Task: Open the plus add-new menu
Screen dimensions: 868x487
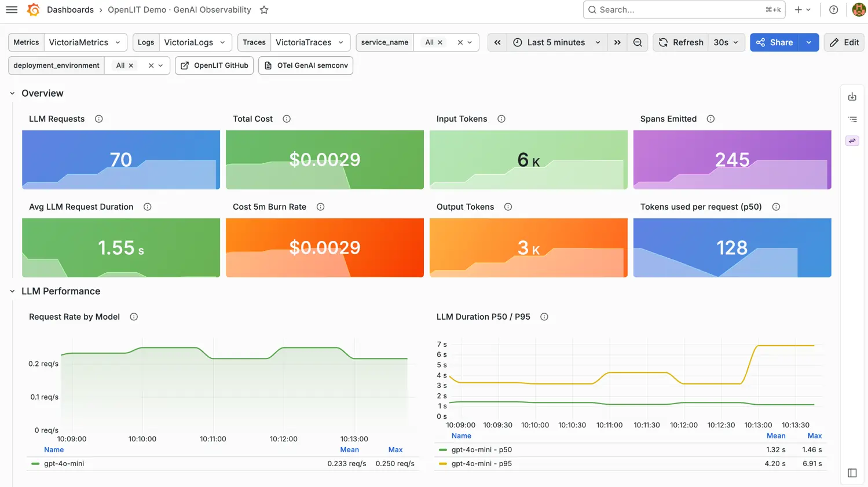Action: [x=803, y=10]
